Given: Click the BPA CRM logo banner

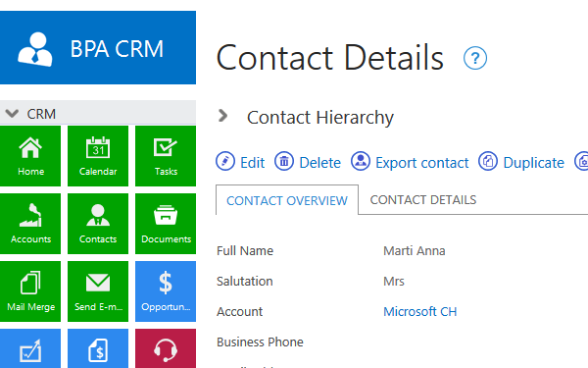Looking at the screenshot, I should (98, 48).
